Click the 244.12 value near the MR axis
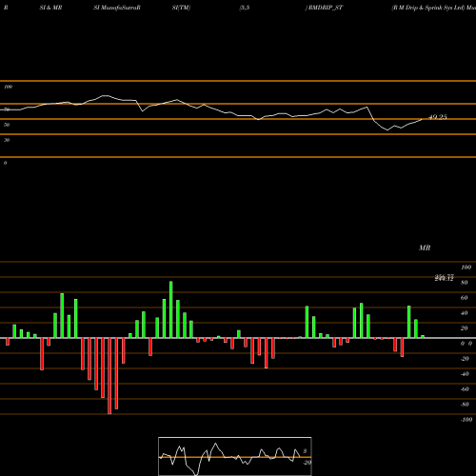The height and width of the screenshot is (476, 476). [x=444, y=279]
